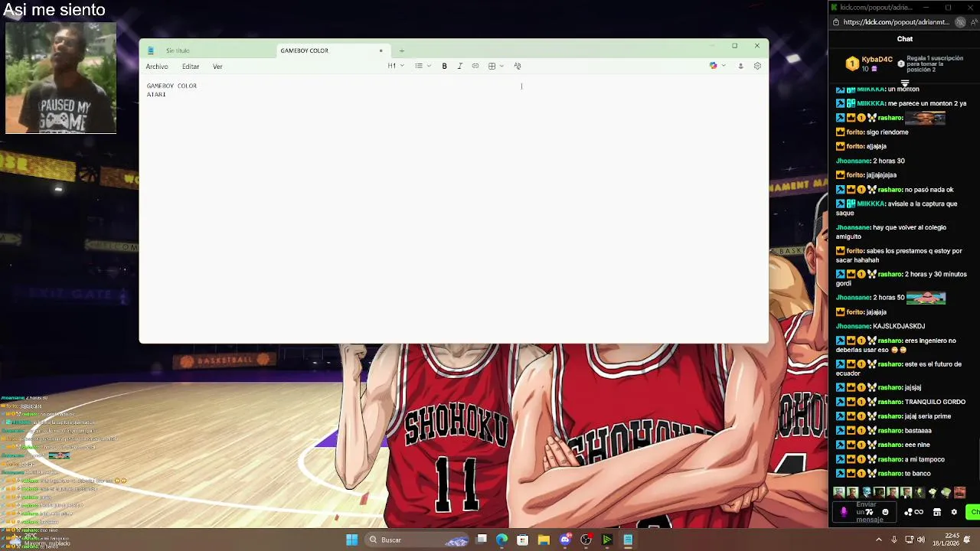Click the taskbar Buscar search box
The image size is (980, 551).
pyautogui.click(x=417, y=540)
